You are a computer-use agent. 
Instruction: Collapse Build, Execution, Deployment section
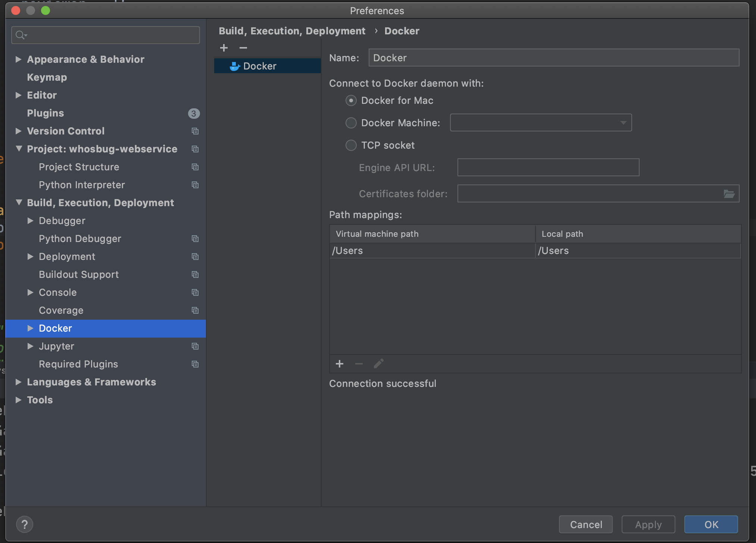pos(19,203)
